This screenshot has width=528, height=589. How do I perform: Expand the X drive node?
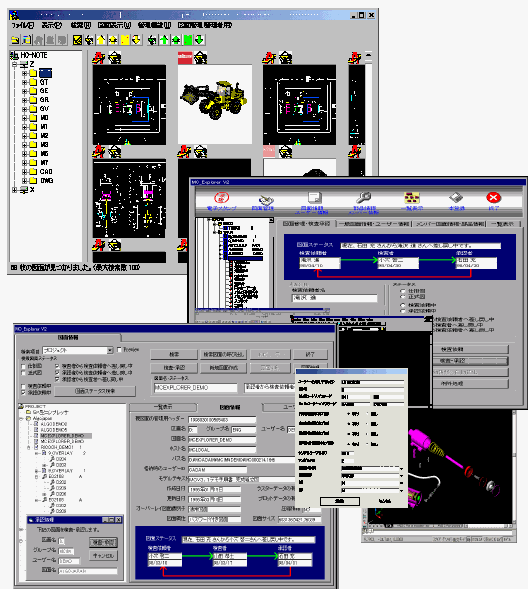click(14, 190)
